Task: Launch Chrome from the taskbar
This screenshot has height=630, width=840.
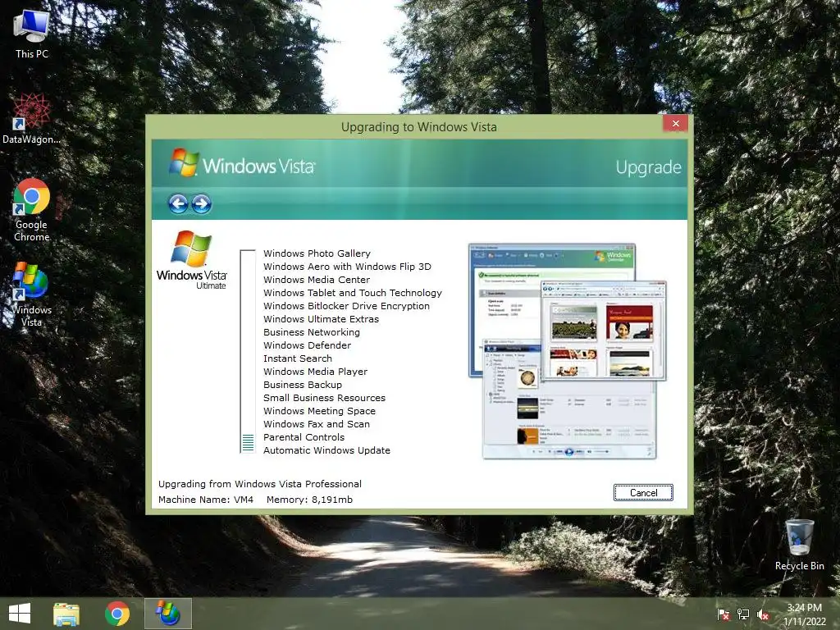Action: tap(117, 614)
